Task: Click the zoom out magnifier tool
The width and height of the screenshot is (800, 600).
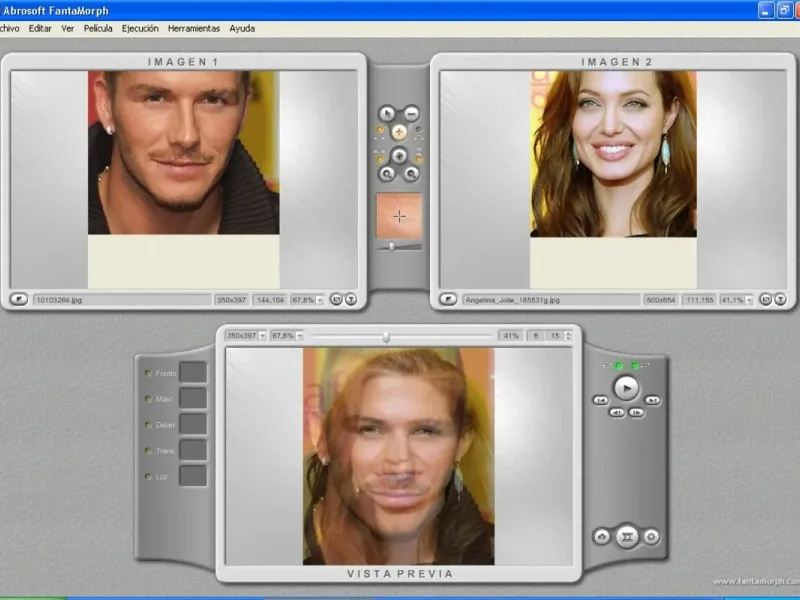Action: pyautogui.click(x=412, y=174)
